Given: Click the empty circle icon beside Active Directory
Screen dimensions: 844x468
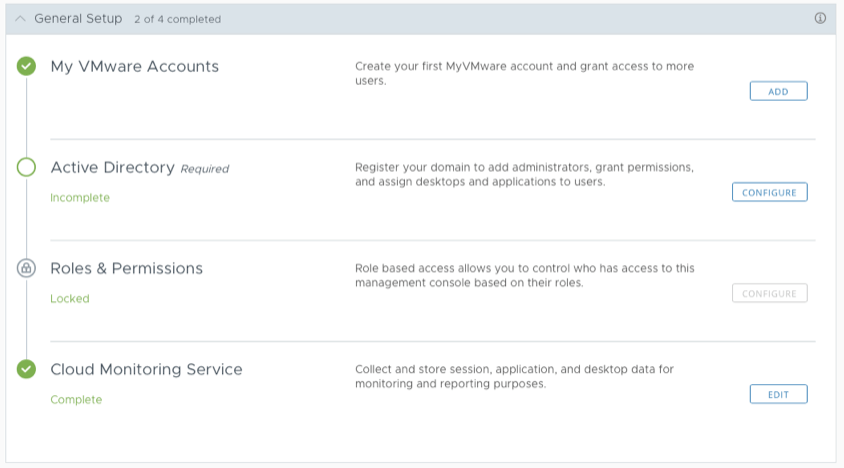Looking at the screenshot, I should (26, 168).
